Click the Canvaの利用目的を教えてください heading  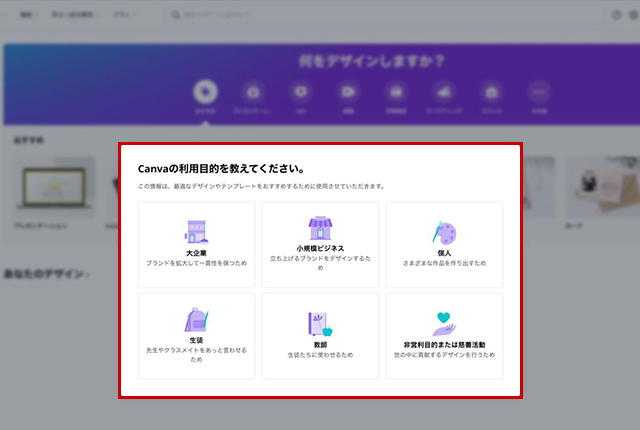pyautogui.click(x=221, y=168)
